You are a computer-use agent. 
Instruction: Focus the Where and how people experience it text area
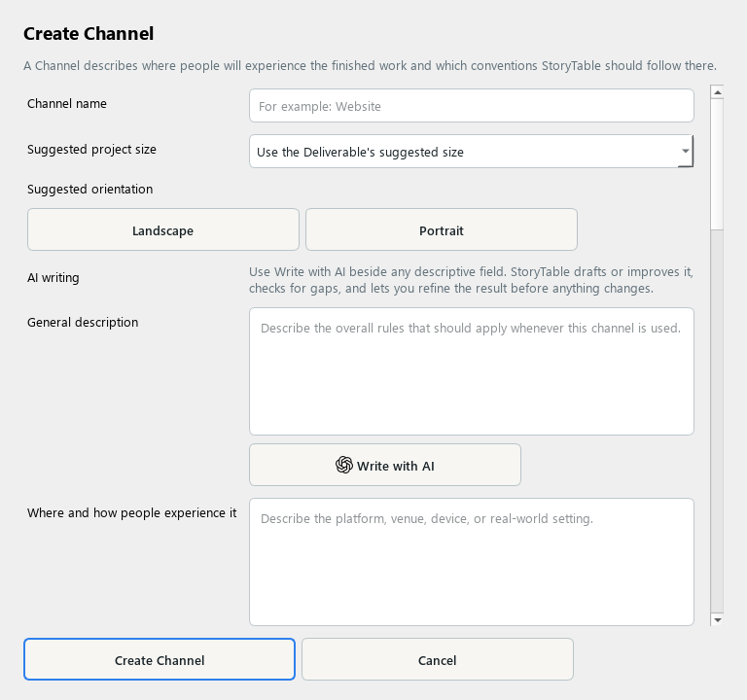pos(471,562)
